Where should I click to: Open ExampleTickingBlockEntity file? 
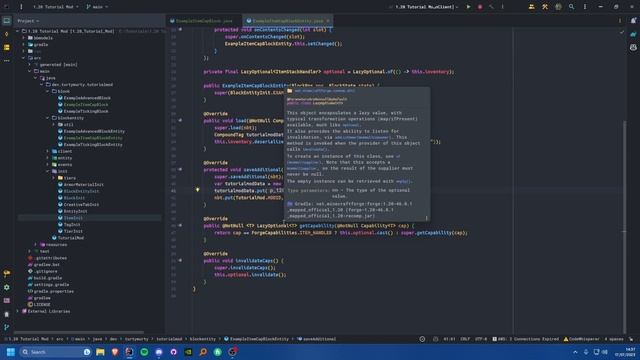click(x=93, y=144)
